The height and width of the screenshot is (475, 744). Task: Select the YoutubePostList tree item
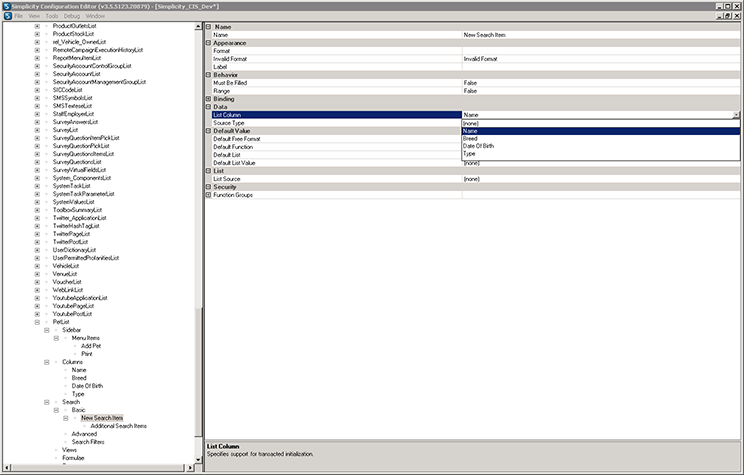(x=72, y=314)
